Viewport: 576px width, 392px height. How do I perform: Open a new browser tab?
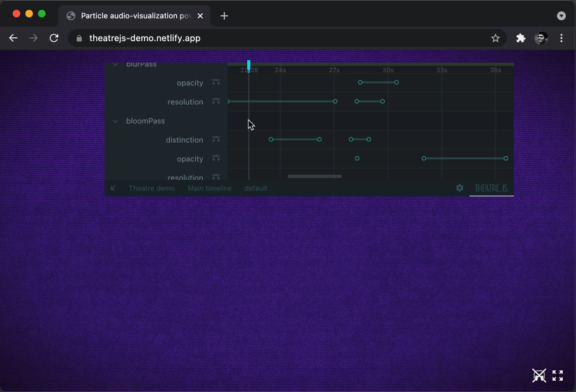(224, 16)
